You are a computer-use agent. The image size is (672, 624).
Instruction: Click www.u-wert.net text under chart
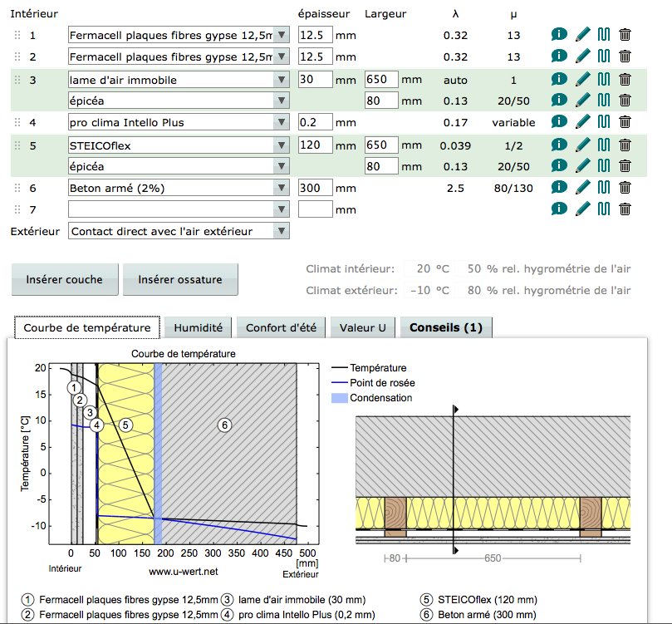coord(184,572)
